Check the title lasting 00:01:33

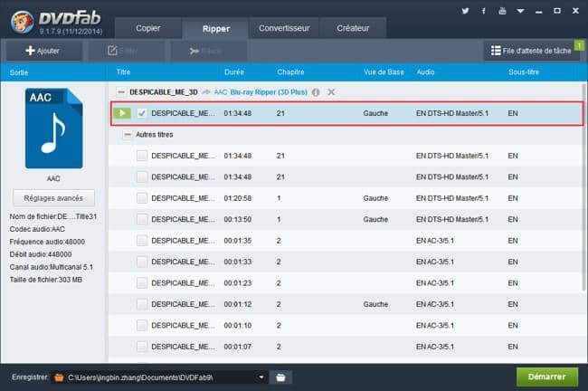coord(142,262)
